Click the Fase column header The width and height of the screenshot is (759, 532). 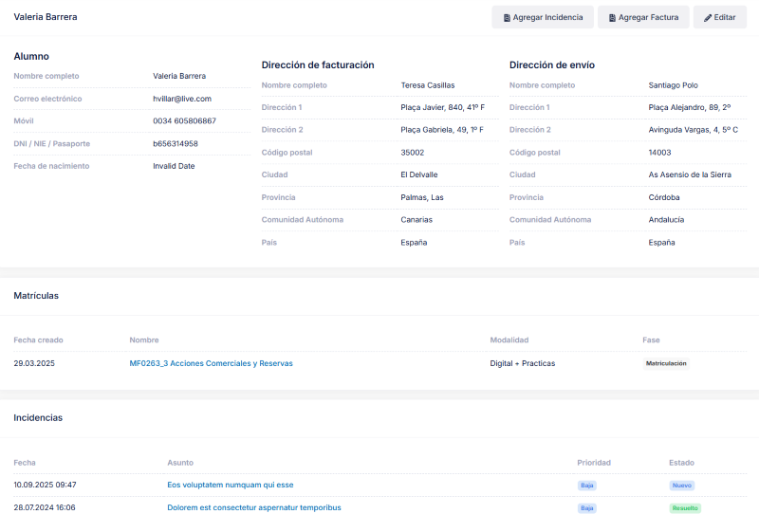pos(651,339)
